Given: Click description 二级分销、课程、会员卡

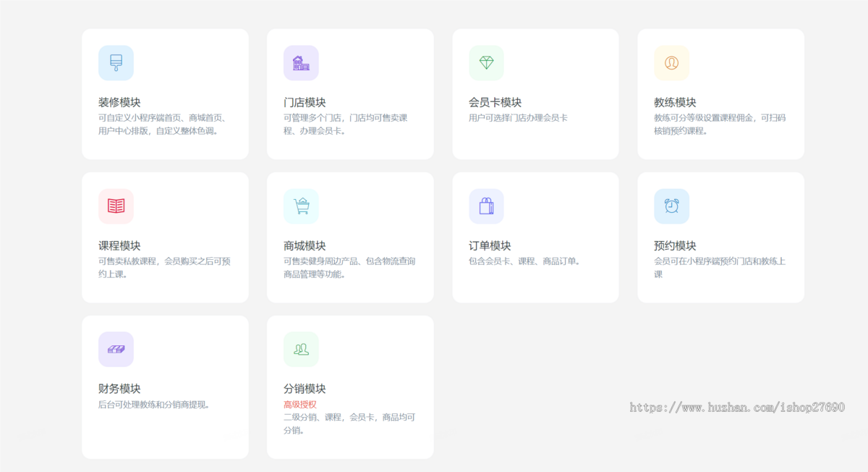Looking at the screenshot, I should [x=349, y=423].
